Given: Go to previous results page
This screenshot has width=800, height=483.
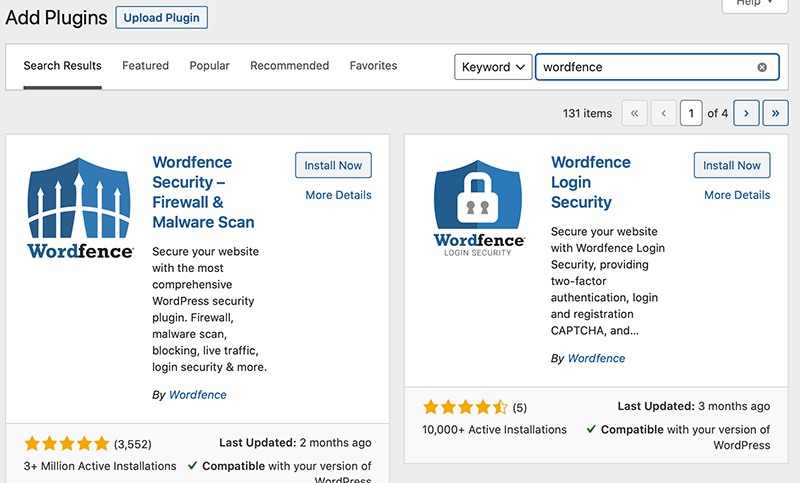Looking at the screenshot, I should 663,113.
